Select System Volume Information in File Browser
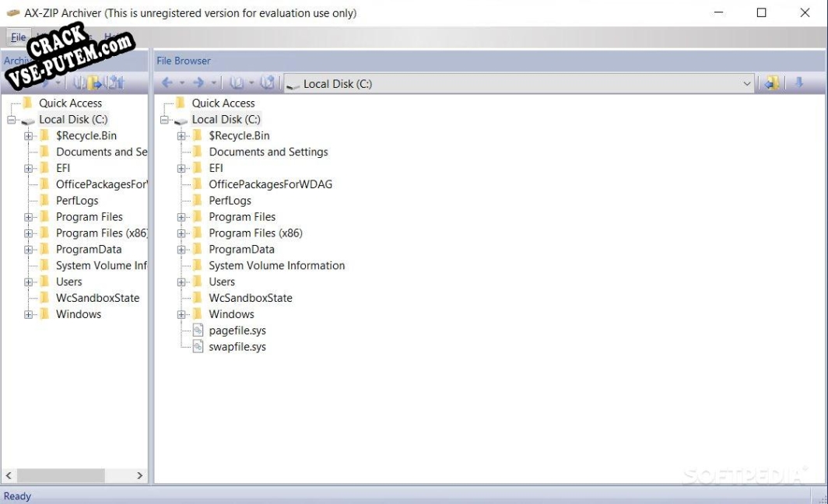The height and width of the screenshot is (504, 828). 276,266
